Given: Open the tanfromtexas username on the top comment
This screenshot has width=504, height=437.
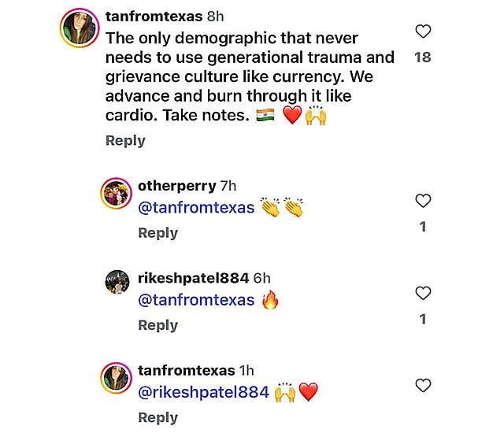Looking at the screenshot, I should click(153, 17).
